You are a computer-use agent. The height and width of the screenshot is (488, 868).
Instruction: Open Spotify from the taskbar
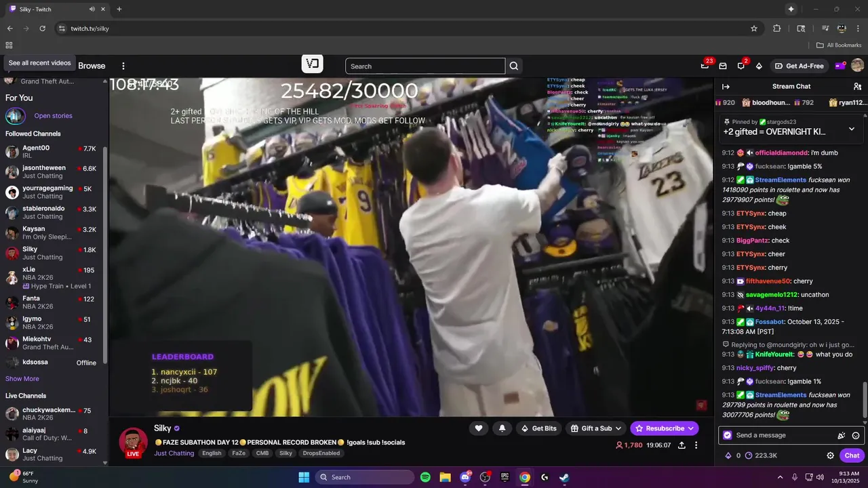click(425, 477)
